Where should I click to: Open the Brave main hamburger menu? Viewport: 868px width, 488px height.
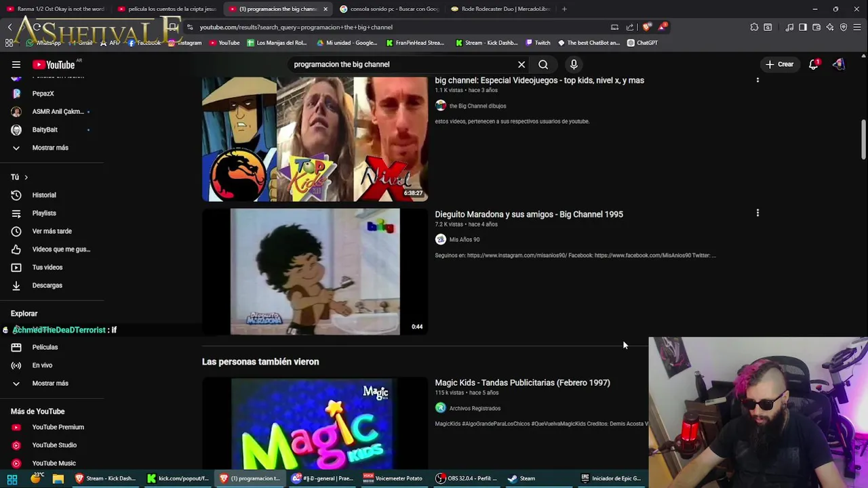tap(858, 27)
